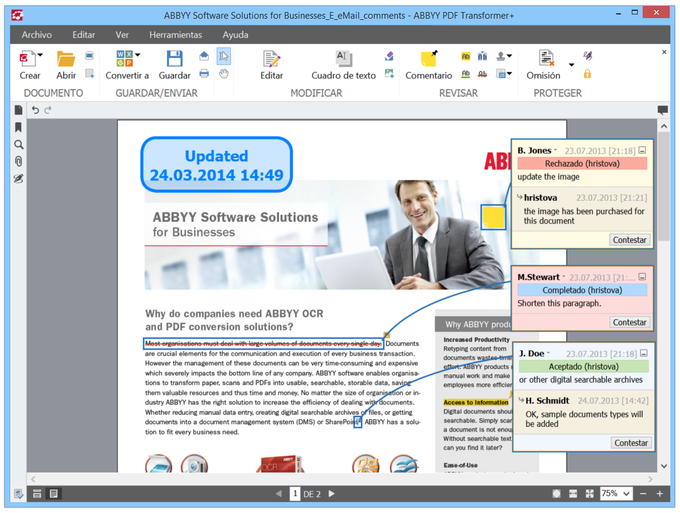Open the Ayuda menu
Viewport: 680px width, 513px height.
[235, 35]
